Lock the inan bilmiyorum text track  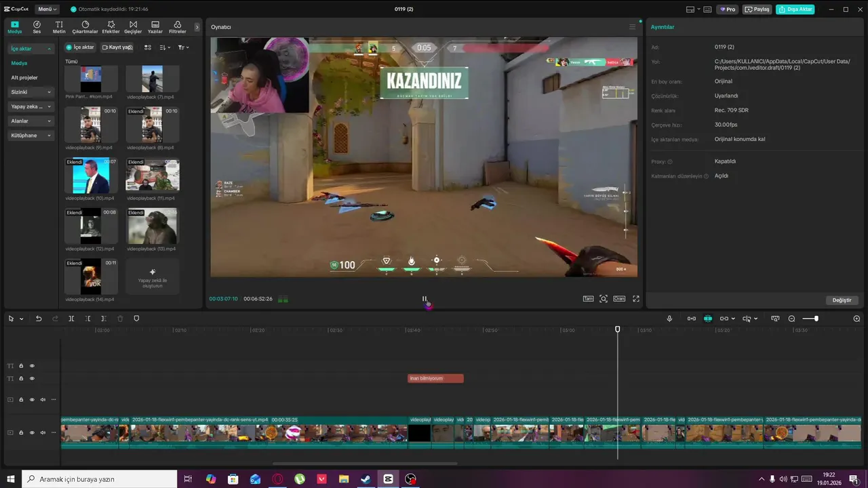tap(21, 378)
